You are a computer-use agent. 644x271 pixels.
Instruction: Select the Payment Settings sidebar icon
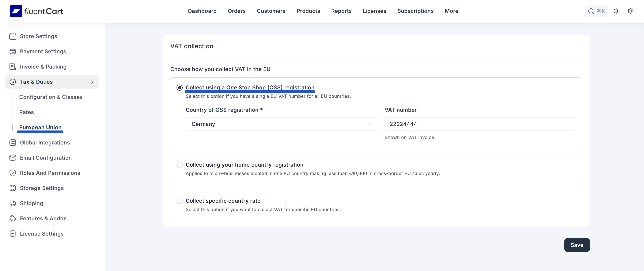[13, 51]
